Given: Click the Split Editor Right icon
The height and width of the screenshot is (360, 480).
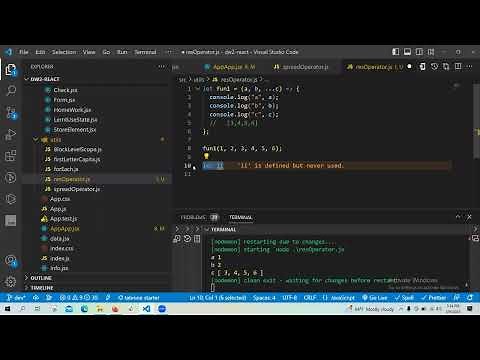Looking at the screenshot, I should 458,67.
